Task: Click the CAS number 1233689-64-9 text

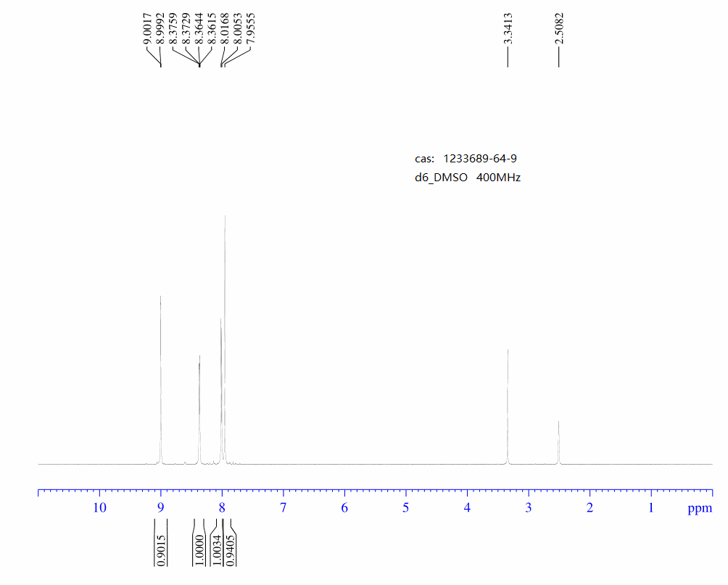Action: 480,159
